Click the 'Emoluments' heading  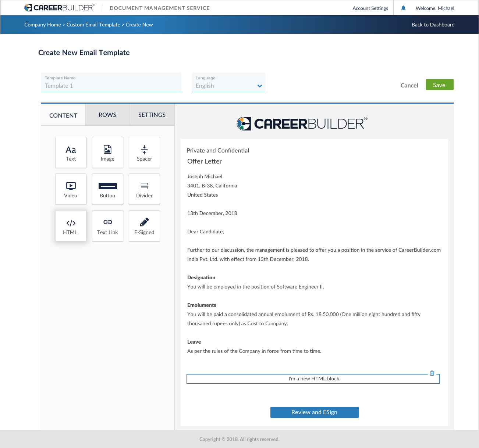(x=202, y=305)
